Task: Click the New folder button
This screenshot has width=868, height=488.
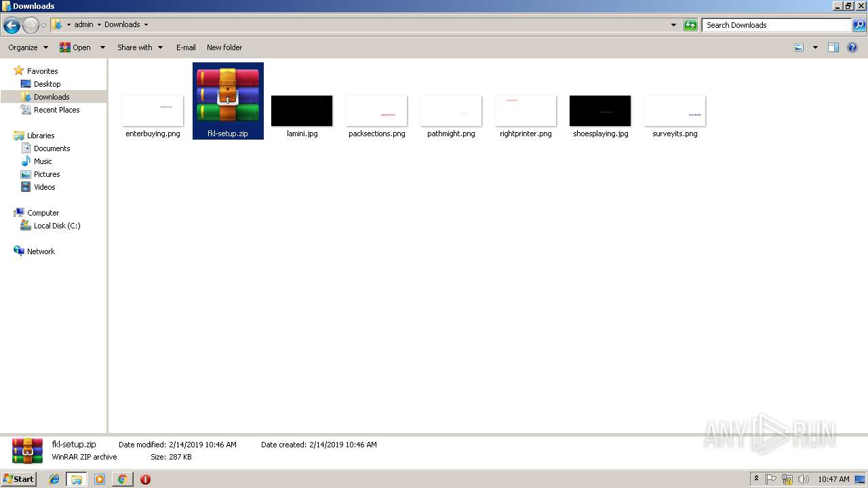Action: pos(224,47)
